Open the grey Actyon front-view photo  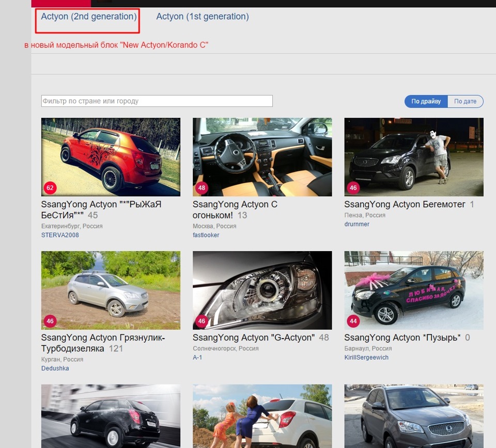coord(414,416)
